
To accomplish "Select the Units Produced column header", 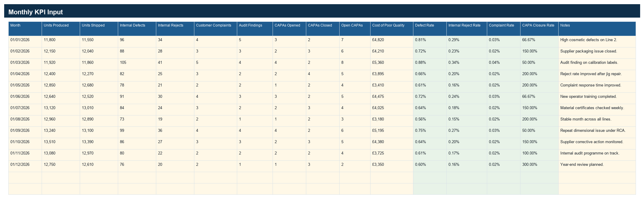I will click(x=61, y=29).
